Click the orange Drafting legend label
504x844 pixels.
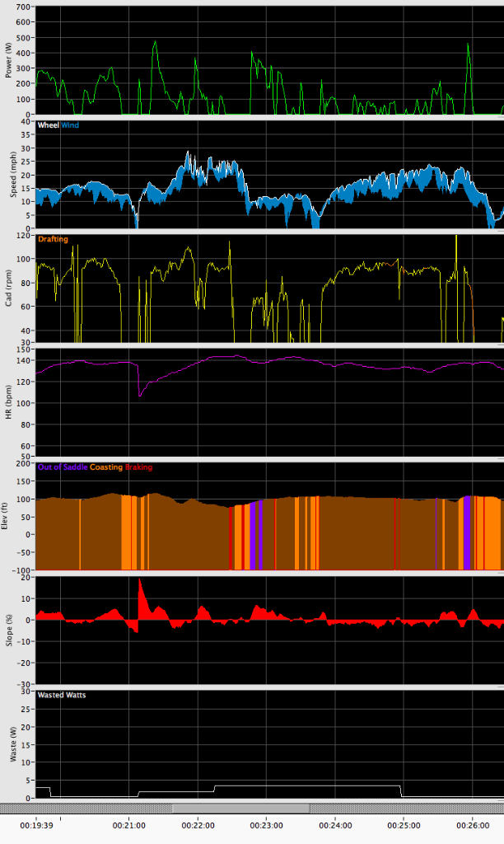point(53,239)
